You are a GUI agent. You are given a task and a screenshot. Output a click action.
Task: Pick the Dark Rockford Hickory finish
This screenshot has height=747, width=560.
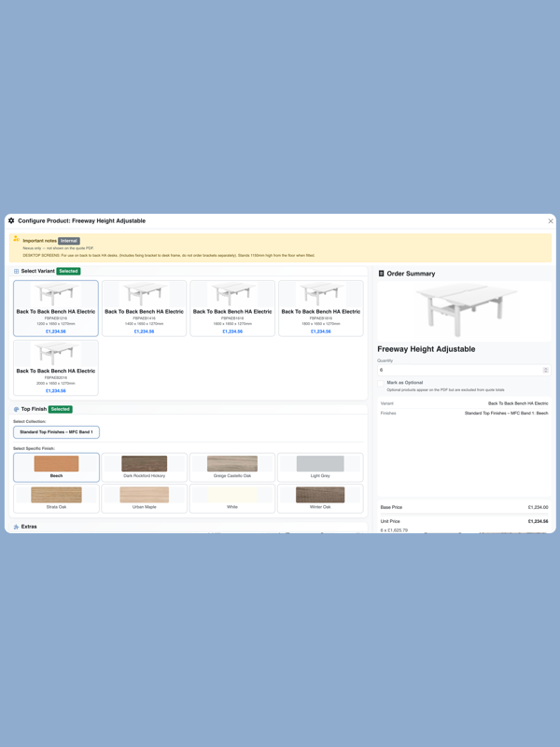pyautogui.click(x=144, y=467)
